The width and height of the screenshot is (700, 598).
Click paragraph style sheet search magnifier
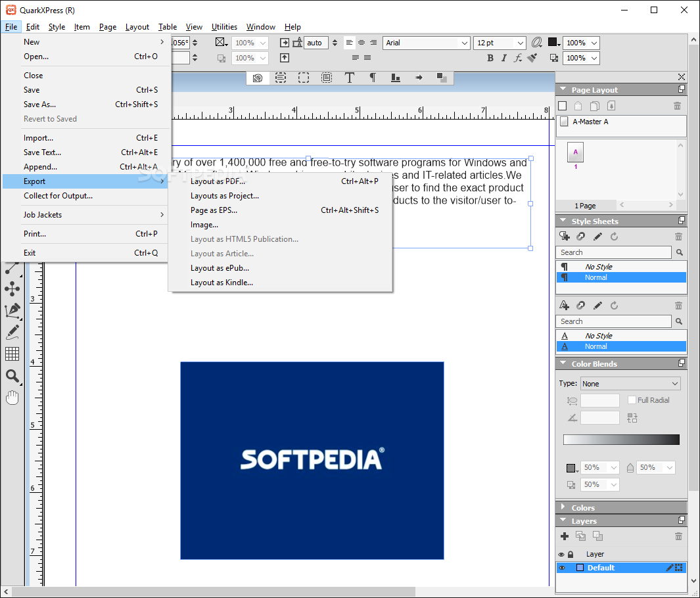click(680, 252)
